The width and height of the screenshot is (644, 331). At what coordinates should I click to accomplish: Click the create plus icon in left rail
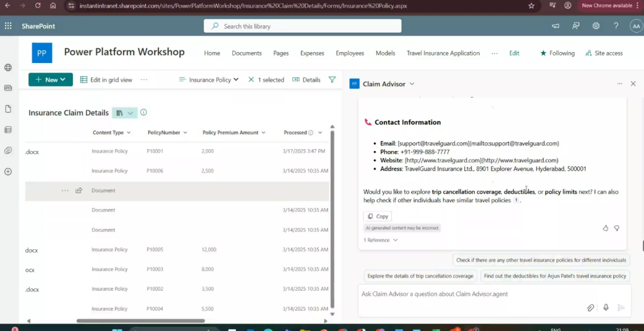[8, 171]
